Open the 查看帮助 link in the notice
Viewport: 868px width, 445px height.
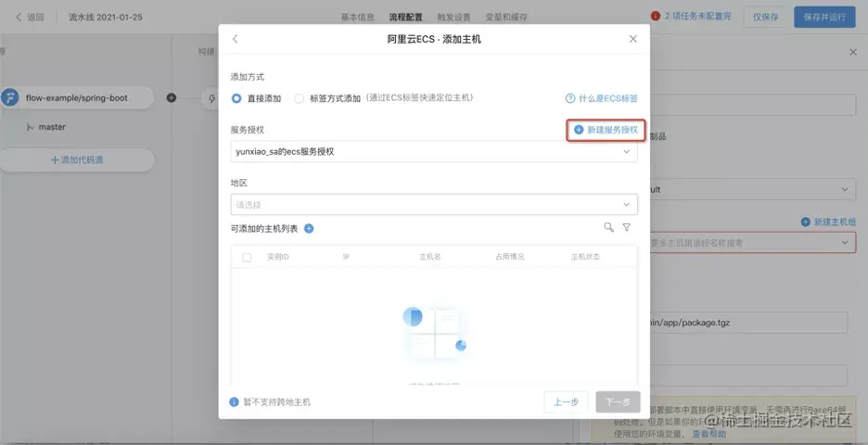point(709,434)
